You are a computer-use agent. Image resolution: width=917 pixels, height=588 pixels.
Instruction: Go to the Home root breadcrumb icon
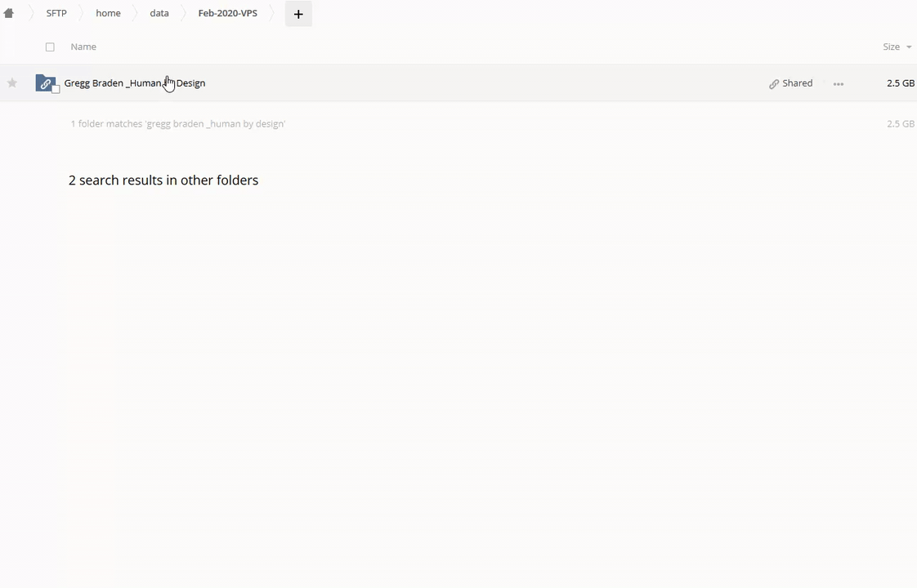point(9,13)
